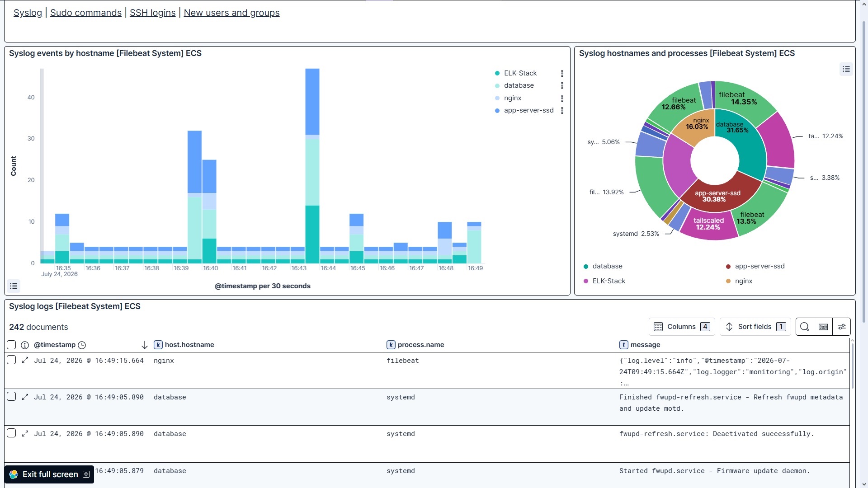868x488 pixels.
Task: Exit full screen mode
Action: 49,474
